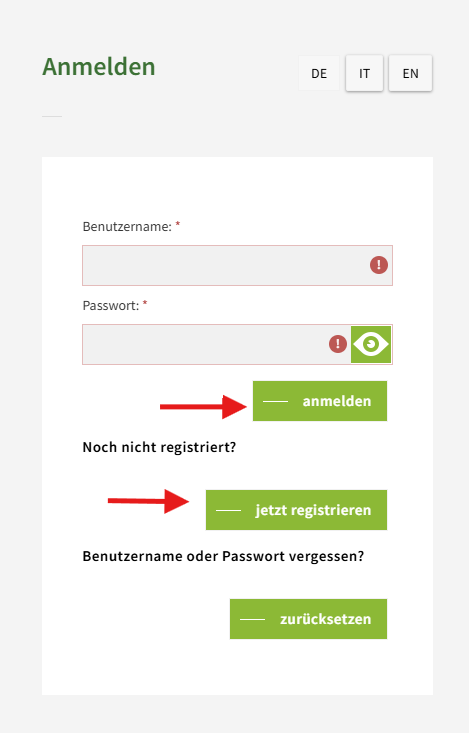
Task: Click the red asterisk beside Passwort
Action: coord(145,304)
